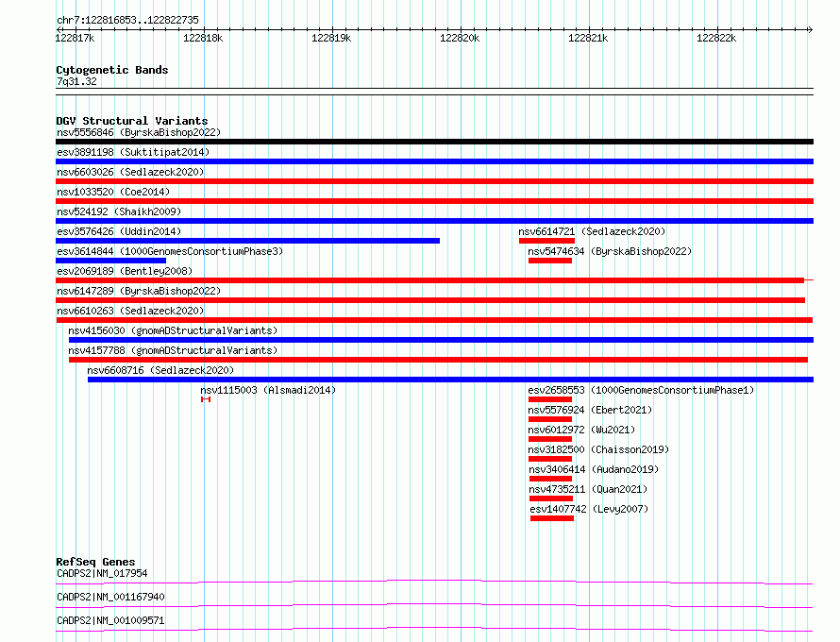
Task: Open nsv5576924 (Ebert2021) label
Action: point(590,410)
